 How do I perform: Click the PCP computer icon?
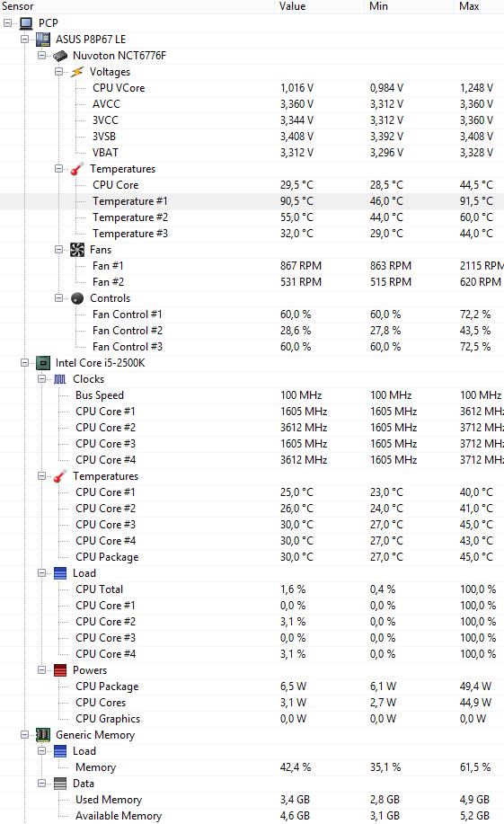26,23
